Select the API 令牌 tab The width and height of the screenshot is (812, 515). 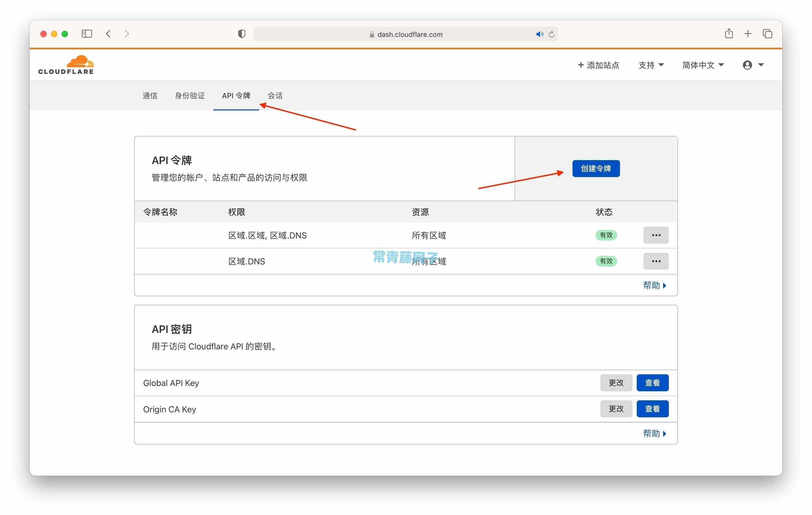tap(236, 96)
